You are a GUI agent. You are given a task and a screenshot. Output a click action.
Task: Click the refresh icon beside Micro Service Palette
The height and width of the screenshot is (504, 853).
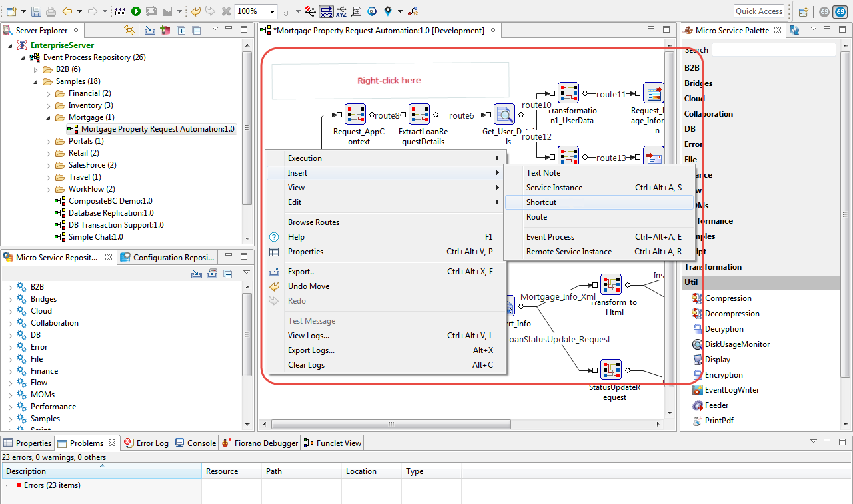tap(794, 30)
